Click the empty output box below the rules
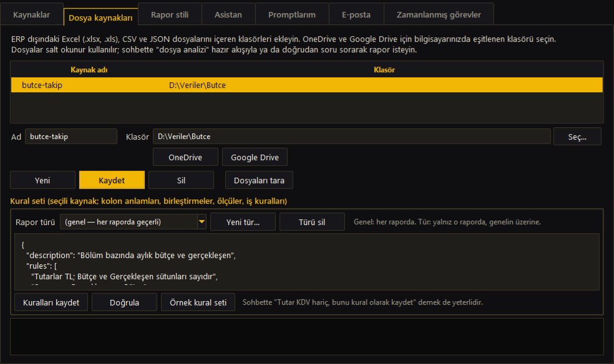Screen dimensions: 614x364 click(306, 337)
